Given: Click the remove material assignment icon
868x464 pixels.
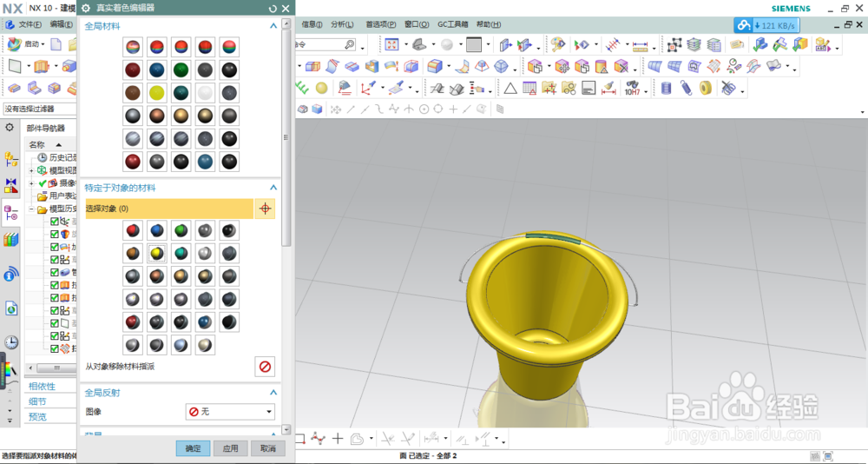Looking at the screenshot, I should pyautogui.click(x=265, y=367).
